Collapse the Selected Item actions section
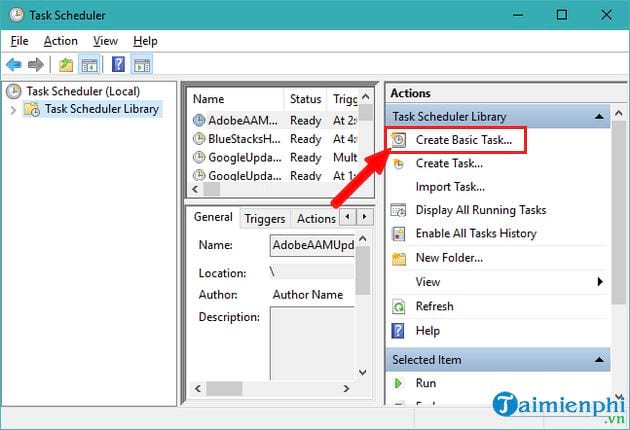The image size is (630, 430). [x=599, y=360]
